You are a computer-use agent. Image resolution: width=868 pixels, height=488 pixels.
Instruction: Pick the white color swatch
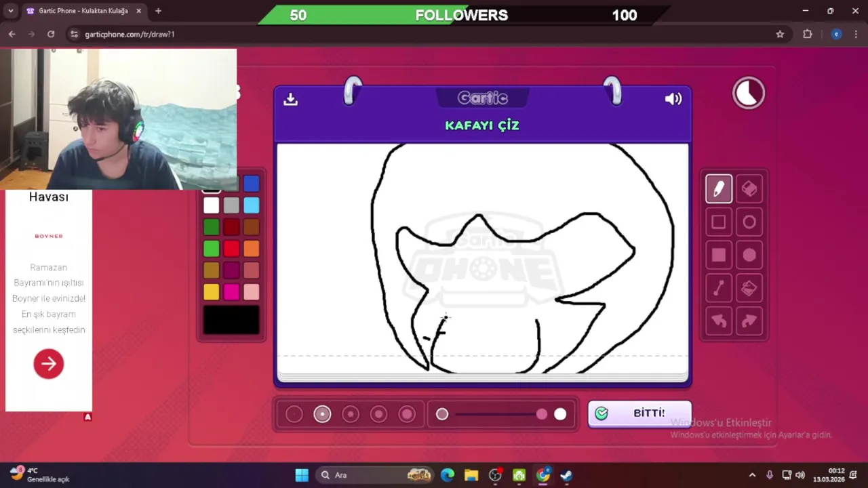click(x=212, y=205)
